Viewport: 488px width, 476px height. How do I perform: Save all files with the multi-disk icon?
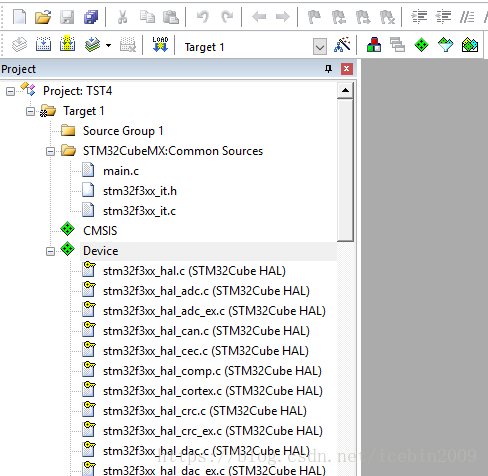(x=91, y=17)
